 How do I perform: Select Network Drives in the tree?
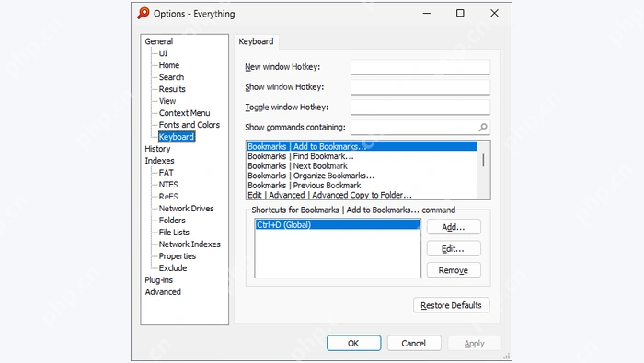(186, 208)
